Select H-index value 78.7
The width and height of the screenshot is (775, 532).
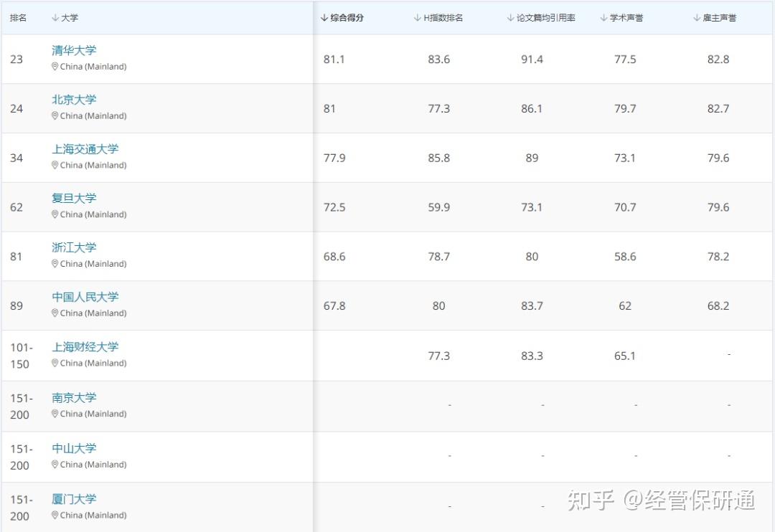[x=439, y=257]
